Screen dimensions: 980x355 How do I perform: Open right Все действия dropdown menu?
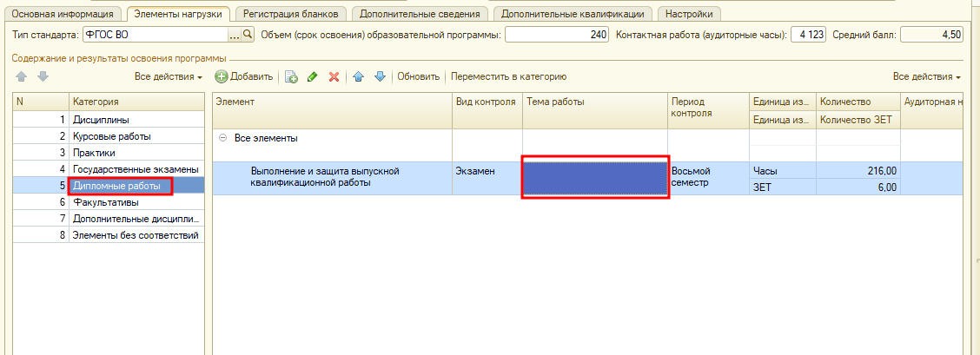coord(926,77)
